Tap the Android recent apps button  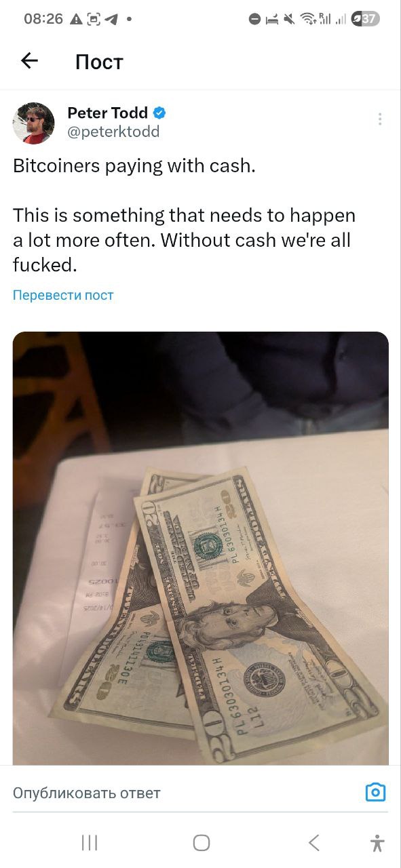(x=89, y=843)
